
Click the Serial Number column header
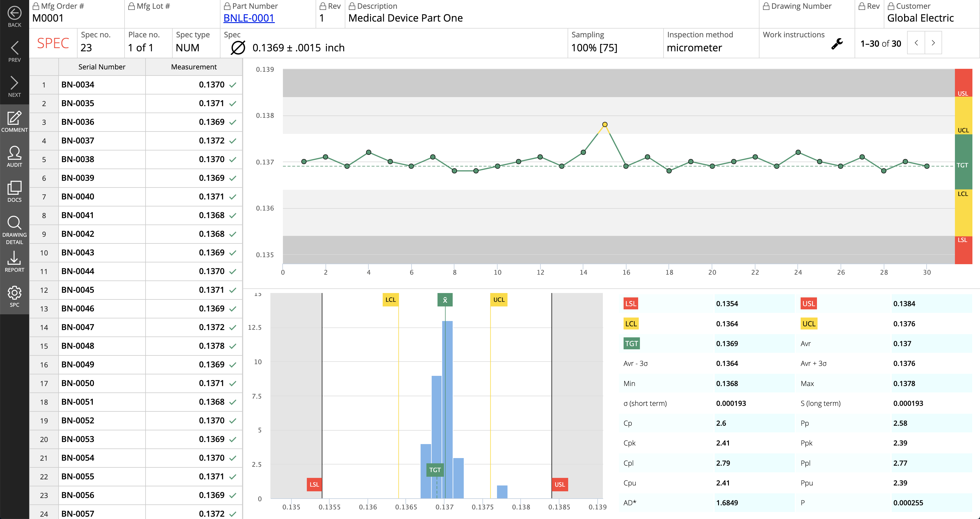click(101, 67)
